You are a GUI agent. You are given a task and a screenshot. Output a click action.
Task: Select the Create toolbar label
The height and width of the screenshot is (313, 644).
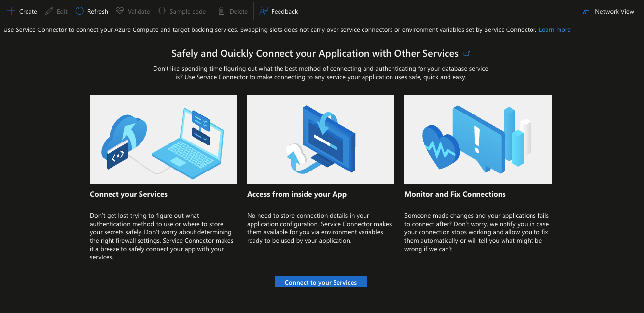tap(28, 12)
